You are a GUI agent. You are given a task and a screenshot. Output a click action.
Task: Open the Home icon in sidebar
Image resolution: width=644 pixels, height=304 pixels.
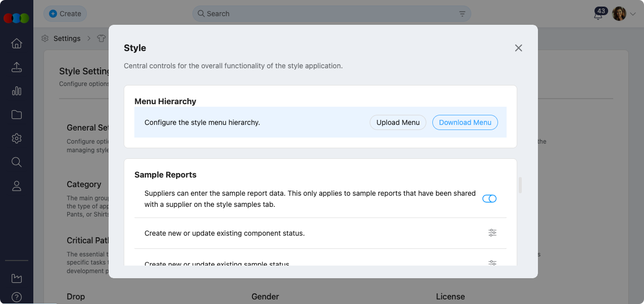click(17, 44)
